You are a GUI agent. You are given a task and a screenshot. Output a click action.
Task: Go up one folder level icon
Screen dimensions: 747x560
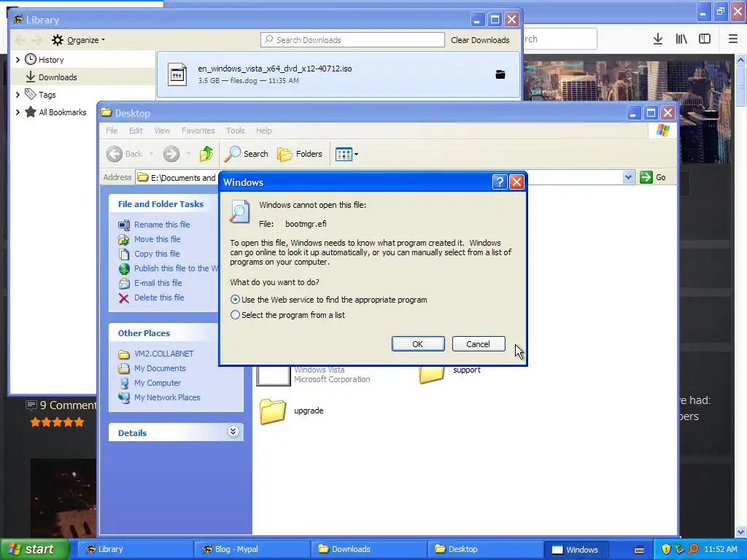pyautogui.click(x=206, y=154)
